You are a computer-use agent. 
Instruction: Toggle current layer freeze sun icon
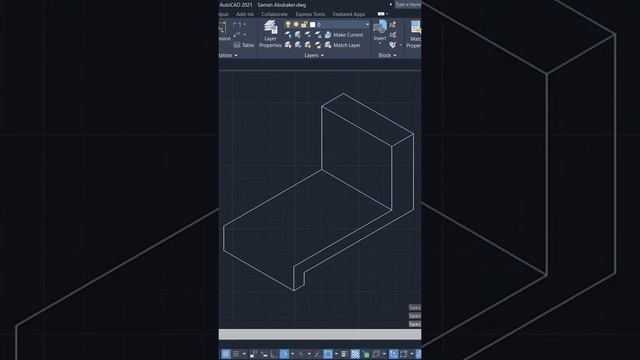[296, 24]
